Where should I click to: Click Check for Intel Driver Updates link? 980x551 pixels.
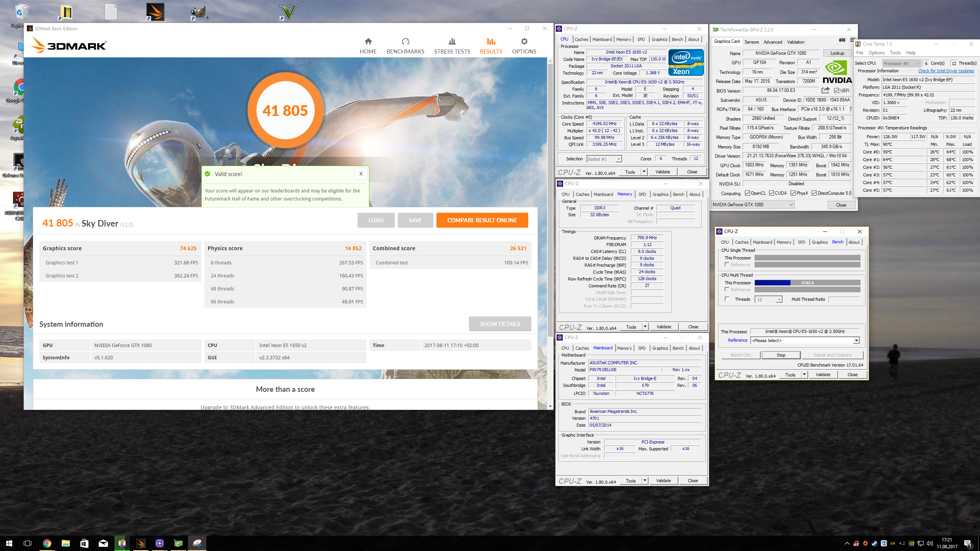[946, 71]
